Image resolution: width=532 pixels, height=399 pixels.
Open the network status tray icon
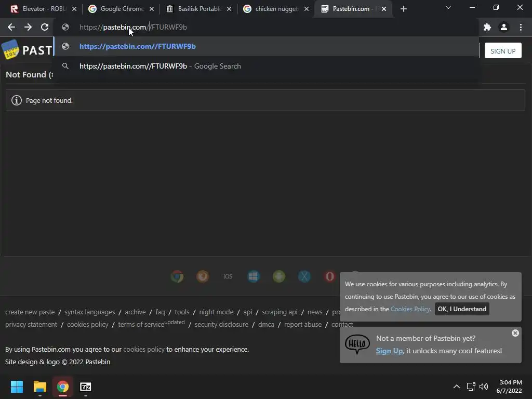471,387
